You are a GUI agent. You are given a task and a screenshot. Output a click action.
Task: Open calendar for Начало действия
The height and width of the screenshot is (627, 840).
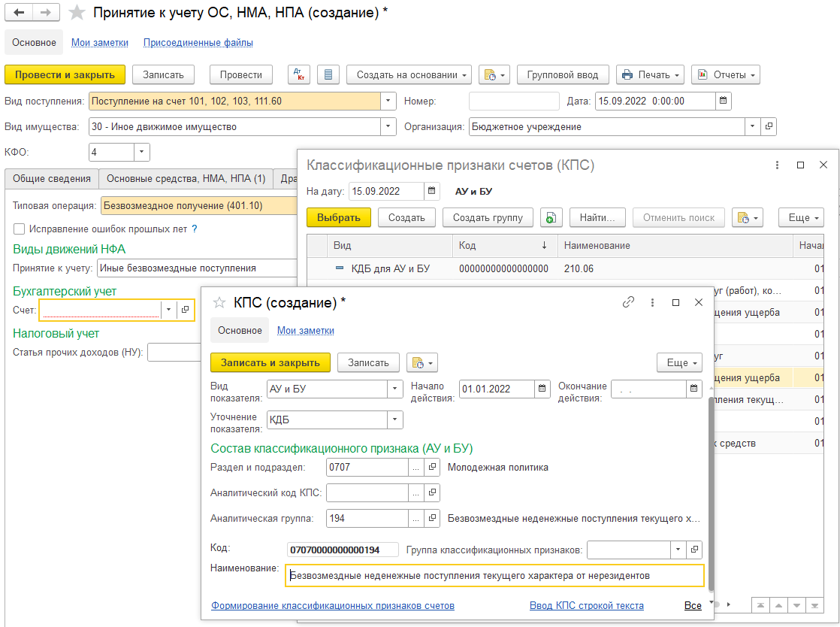pyautogui.click(x=542, y=389)
